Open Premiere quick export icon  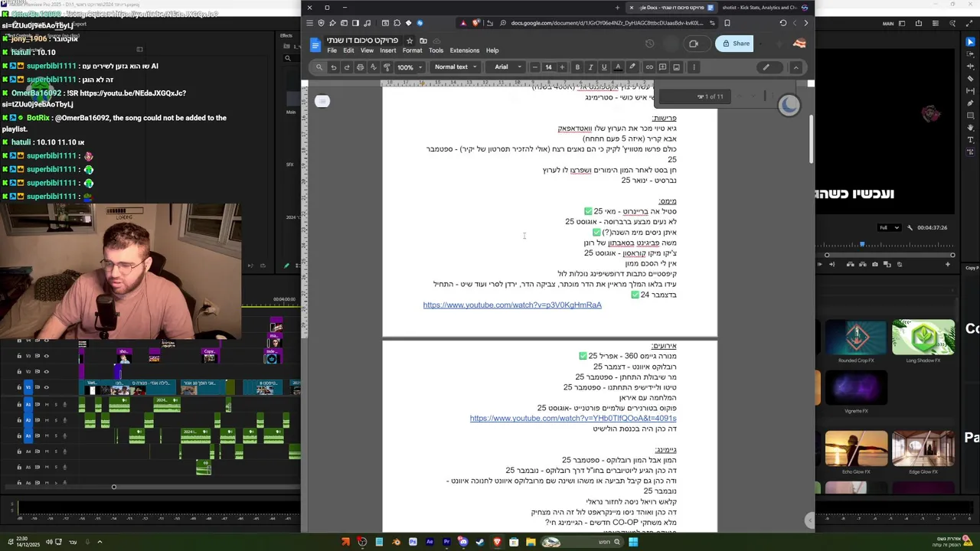pos(919,24)
